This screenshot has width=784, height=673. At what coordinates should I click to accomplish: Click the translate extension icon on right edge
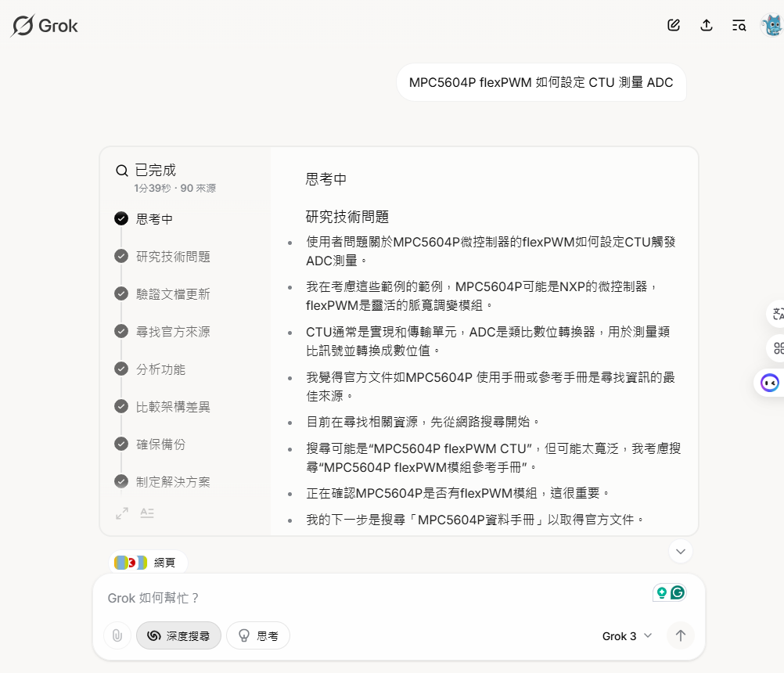pyautogui.click(x=778, y=314)
